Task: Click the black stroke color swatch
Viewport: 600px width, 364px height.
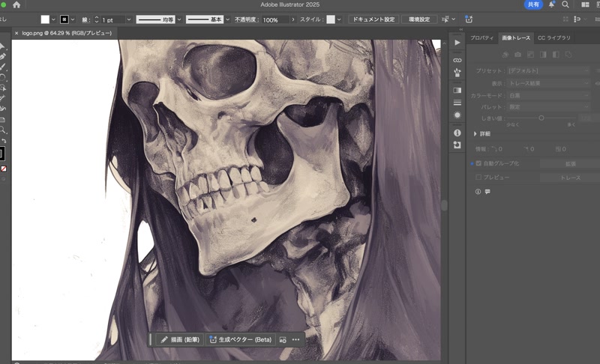Action: point(64,19)
